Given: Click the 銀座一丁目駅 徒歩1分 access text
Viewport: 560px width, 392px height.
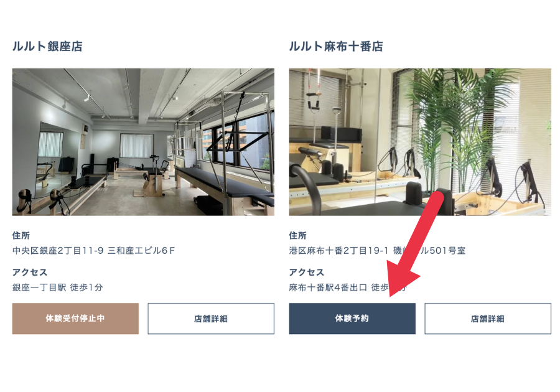Looking at the screenshot, I should (x=57, y=287).
